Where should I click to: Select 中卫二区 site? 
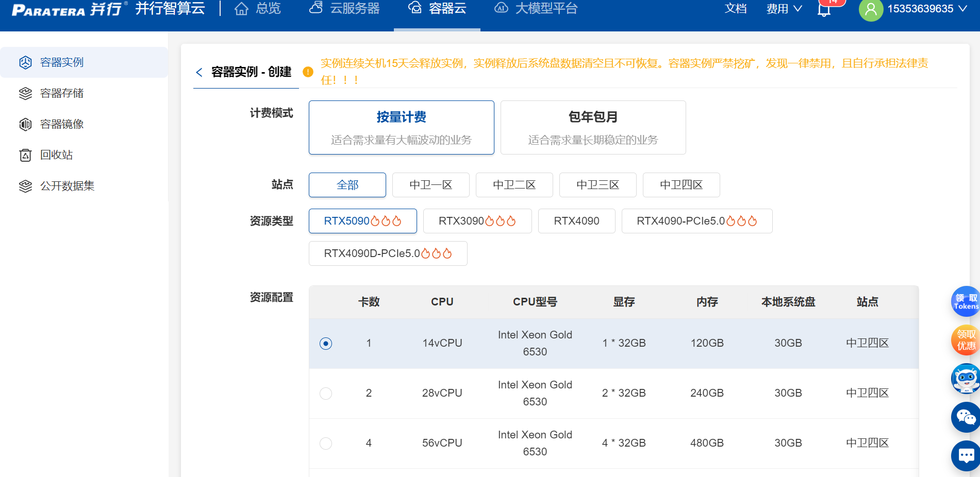point(514,185)
